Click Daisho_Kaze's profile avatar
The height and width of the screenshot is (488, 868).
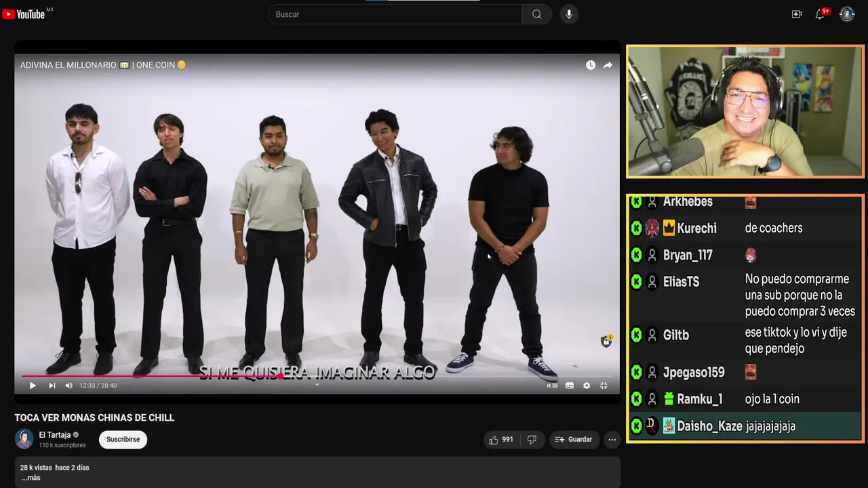click(652, 426)
